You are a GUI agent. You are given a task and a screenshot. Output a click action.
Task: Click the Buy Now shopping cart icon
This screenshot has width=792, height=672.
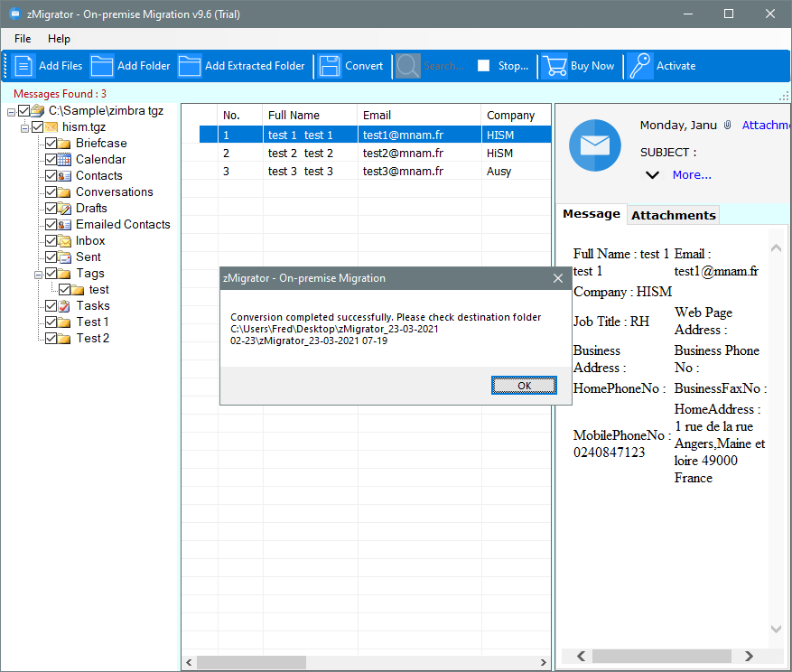pos(554,66)
